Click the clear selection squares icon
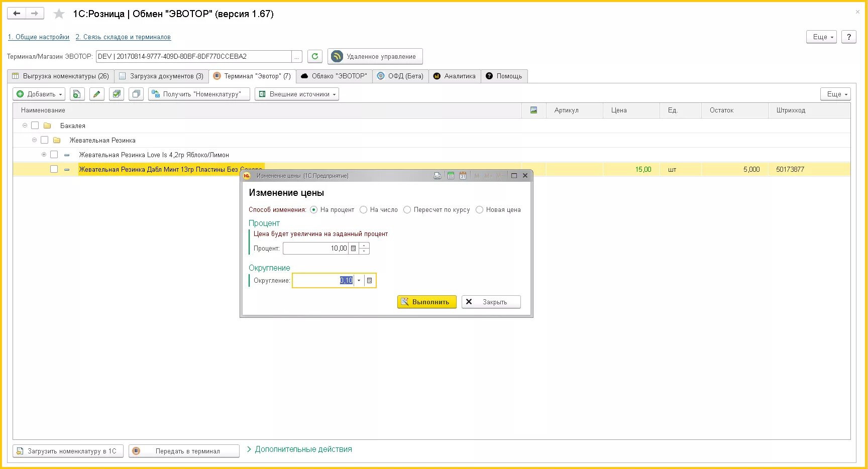Screen dimensions: 868x469 tap(136, 94)
